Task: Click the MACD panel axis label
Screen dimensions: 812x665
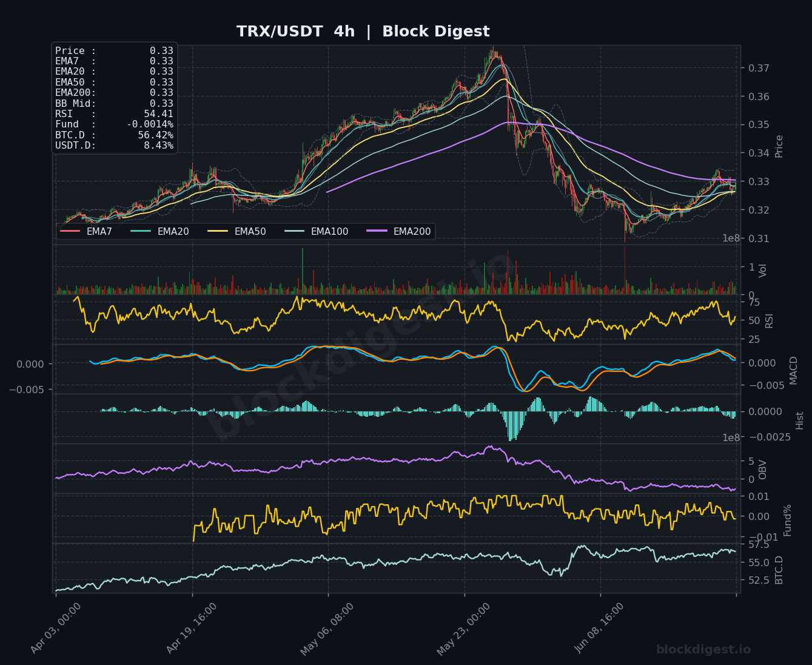Action: [794, 370]
